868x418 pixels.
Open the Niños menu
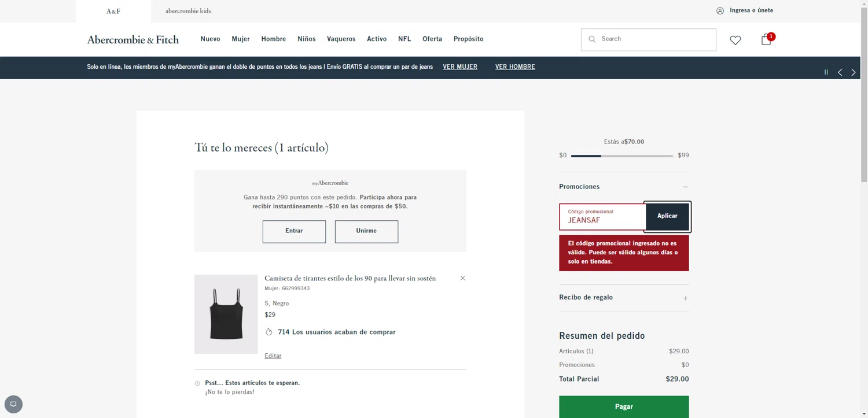[307, 39]
